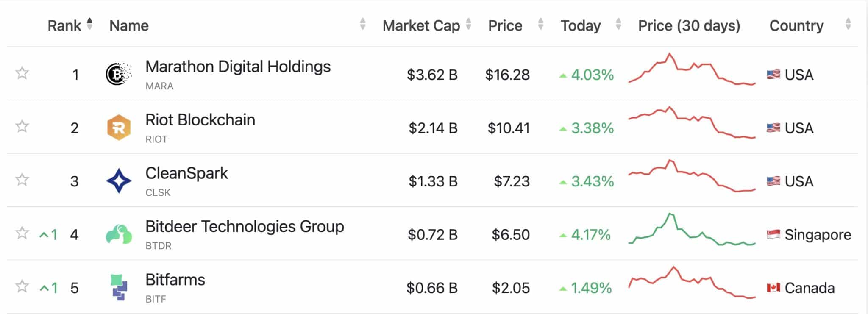Click Marathon's 30-day price sparkline chart

tap(692, 69)
